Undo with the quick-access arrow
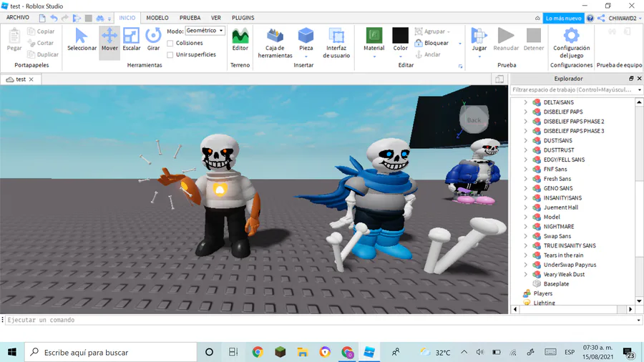Viewport: 644px width, 362px height. [x=54, y=18]
